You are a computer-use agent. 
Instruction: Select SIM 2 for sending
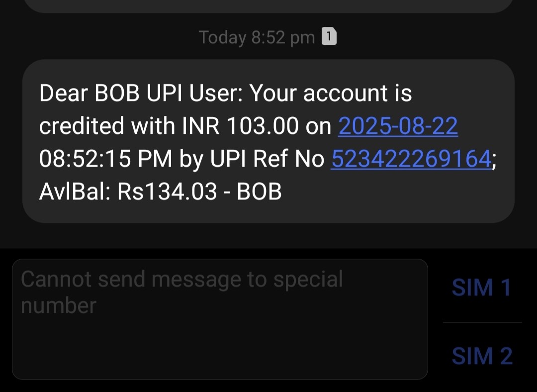click(481, 356)
